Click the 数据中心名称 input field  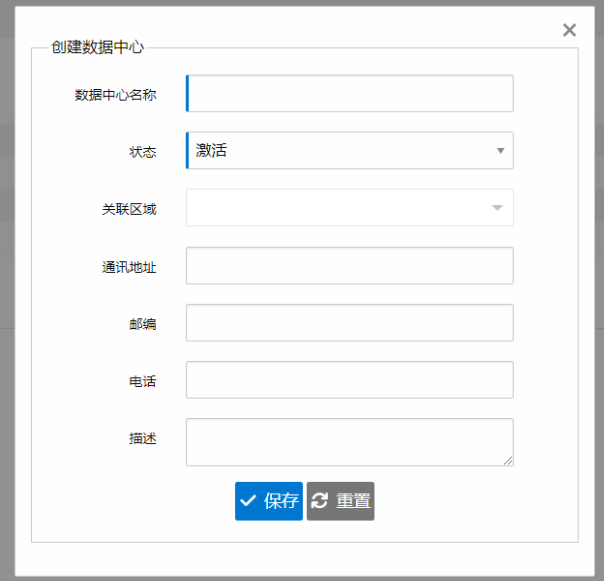(x=350, y=93)
